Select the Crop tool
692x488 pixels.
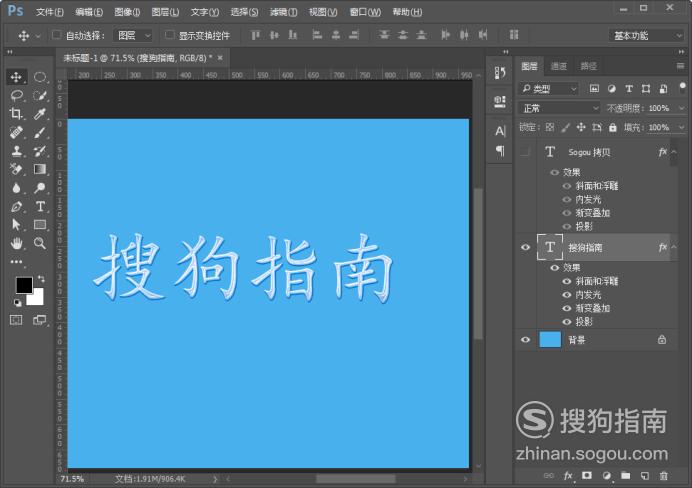click(16, 114)
